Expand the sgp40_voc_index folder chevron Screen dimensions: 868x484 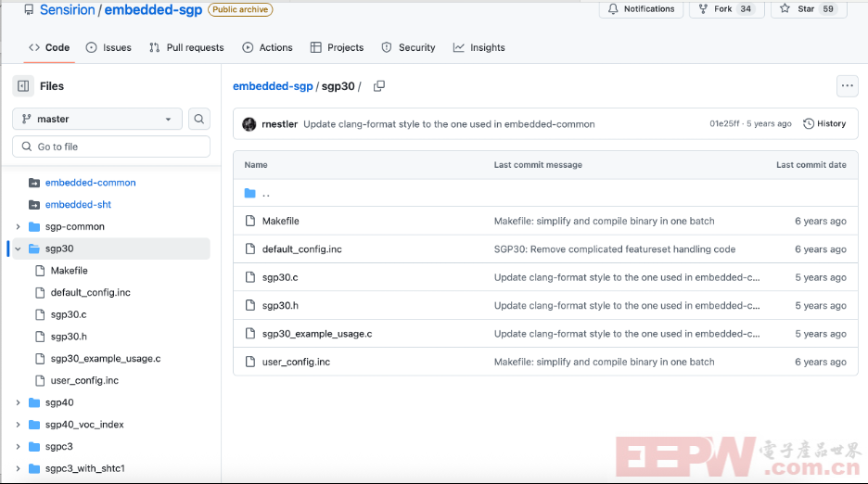pyautogui.click(x=18, y=425)
